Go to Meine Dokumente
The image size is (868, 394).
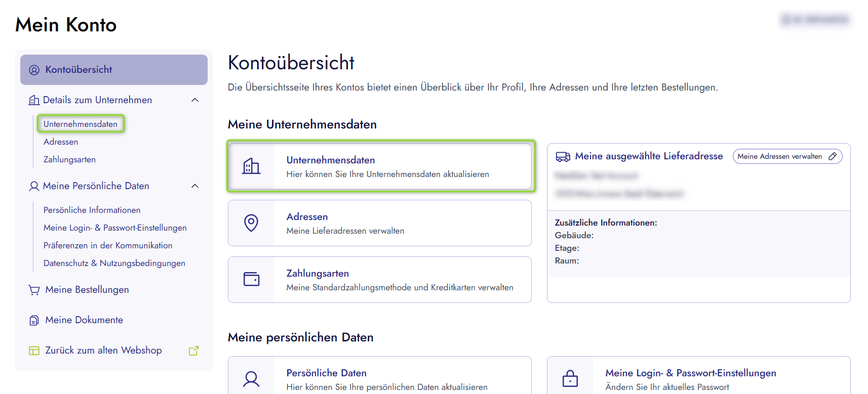84,320
